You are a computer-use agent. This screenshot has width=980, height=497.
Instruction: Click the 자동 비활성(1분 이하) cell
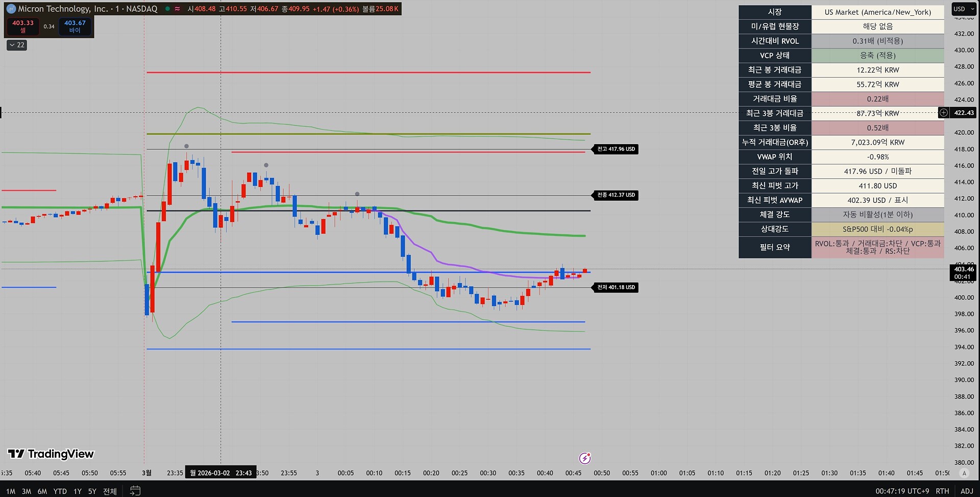pyautogui.click(x=878, y=215)
